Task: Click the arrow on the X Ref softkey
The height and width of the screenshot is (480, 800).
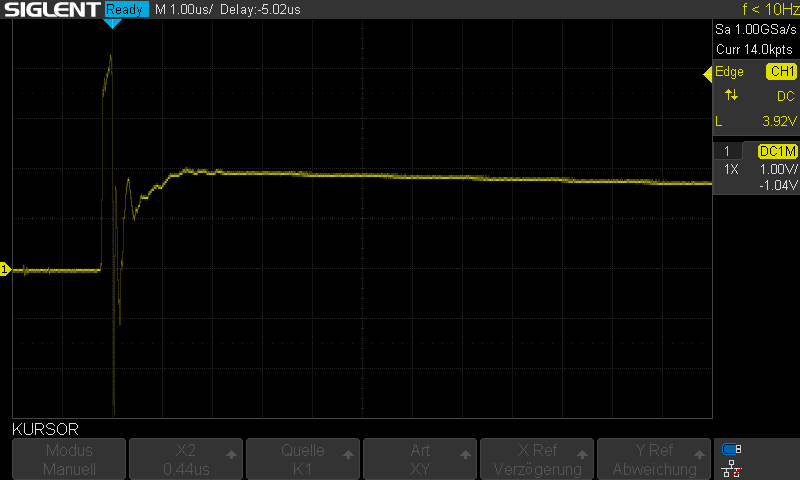Action: pyautogui.click(x=582, y=454)
